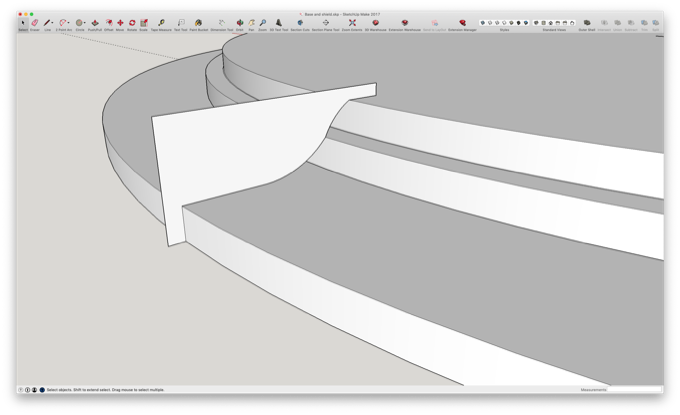Image resolution: width=680 pixels, height=415 pixels.
Task: Activate the Dimension Tool
Action: coord(222,23)
